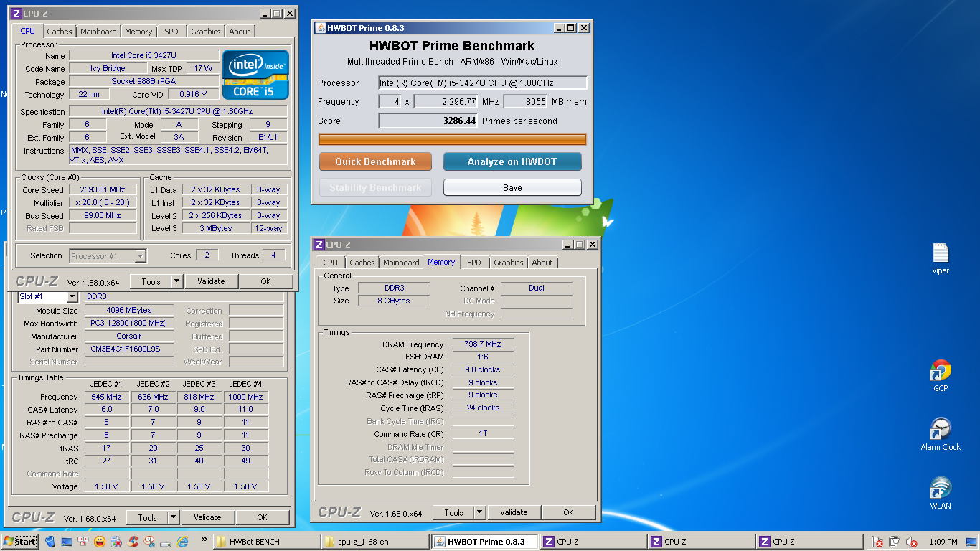Switch to Caches tab in top-left CPU-Z window

point(60,32)
